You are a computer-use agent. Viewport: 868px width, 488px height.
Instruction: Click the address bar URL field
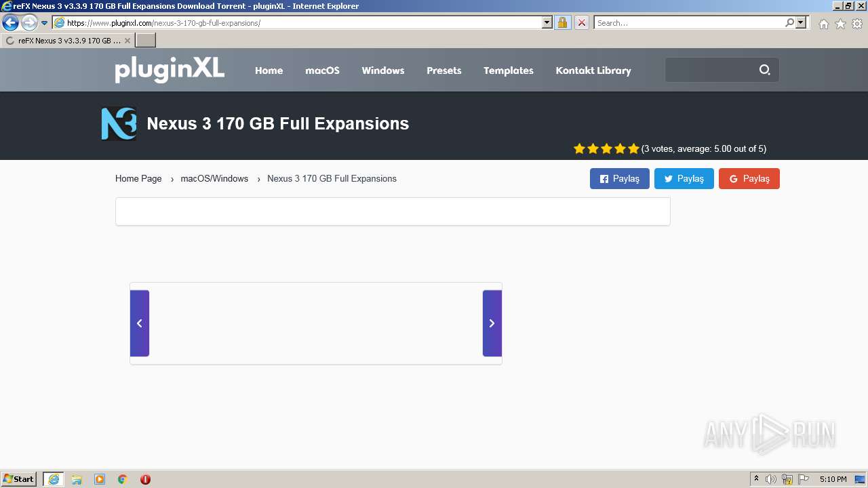point(304,23)
